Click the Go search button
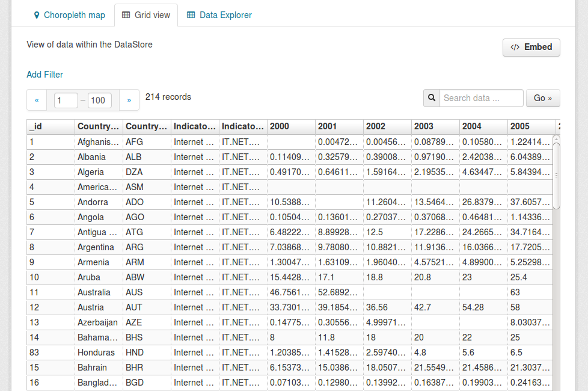Screen dimensions: 588x391 click(x=543, y=98)
